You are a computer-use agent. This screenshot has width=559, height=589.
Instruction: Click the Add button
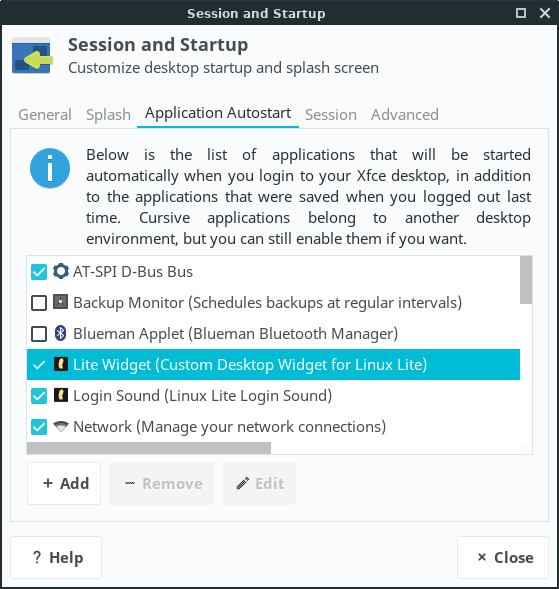tap(64, 483)
